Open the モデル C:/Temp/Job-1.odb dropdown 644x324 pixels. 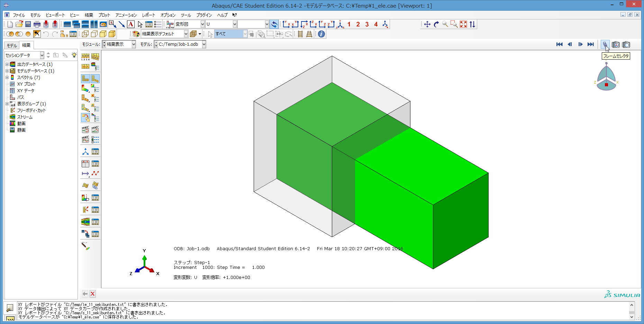click(x=204, y=44)
